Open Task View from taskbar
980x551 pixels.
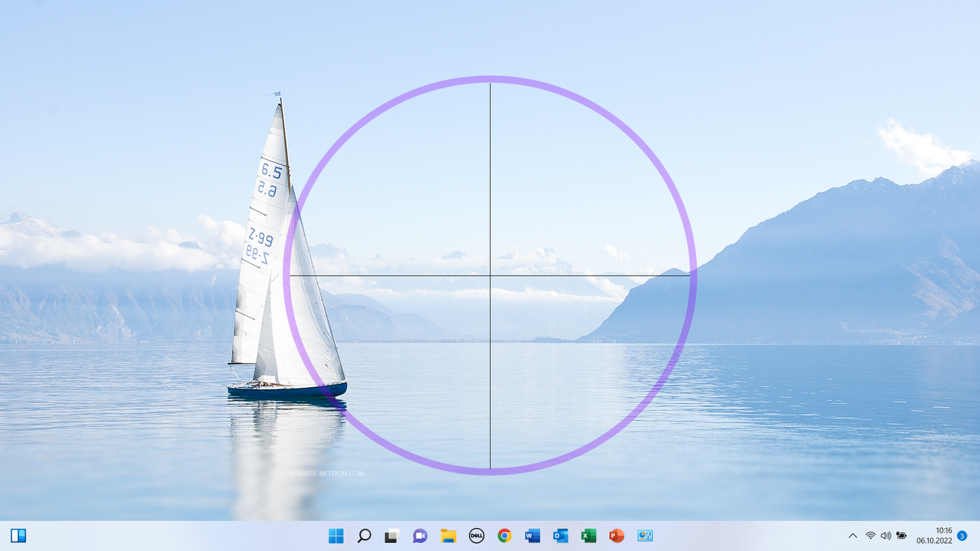click(392, 536)
